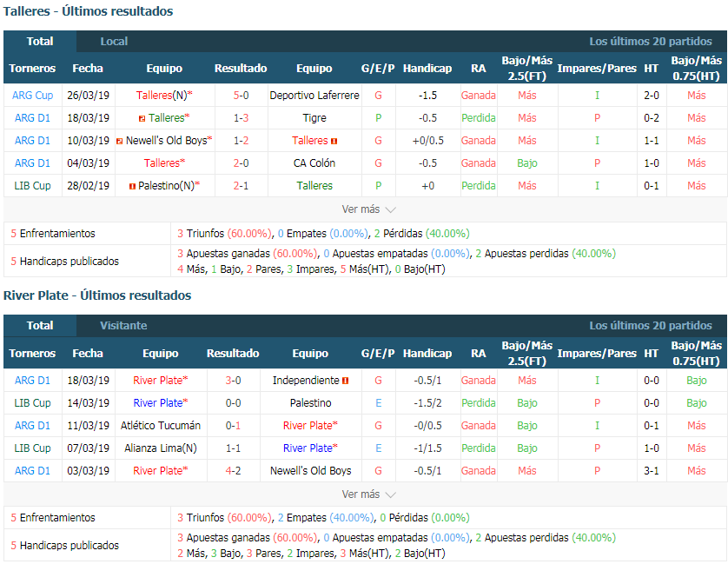This screenshot has height=564, width=728.
Task: Click red card icon next to Independiente
Action: tap(345, 381)
